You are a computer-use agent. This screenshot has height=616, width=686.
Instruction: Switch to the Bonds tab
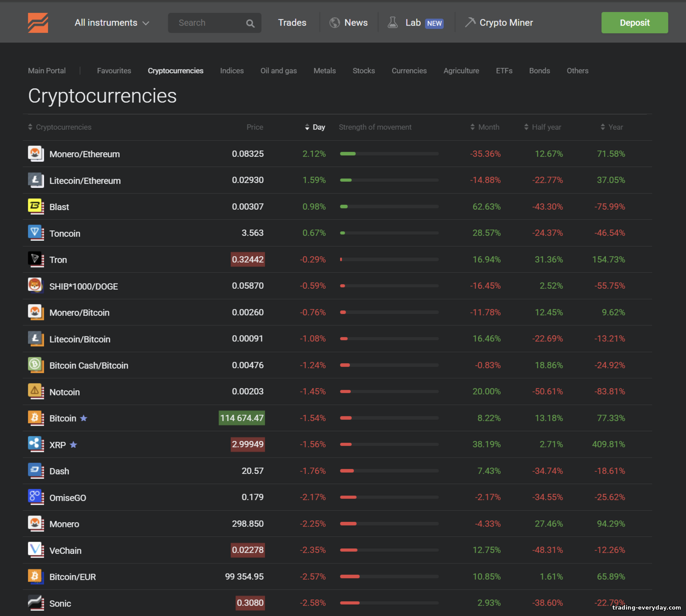(x=540, y=71)
